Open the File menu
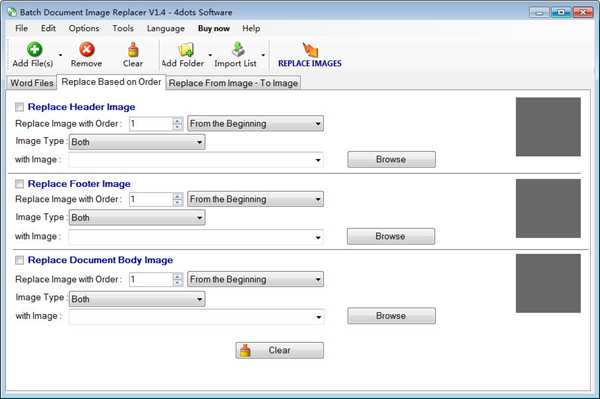 (x=21, y=28)
